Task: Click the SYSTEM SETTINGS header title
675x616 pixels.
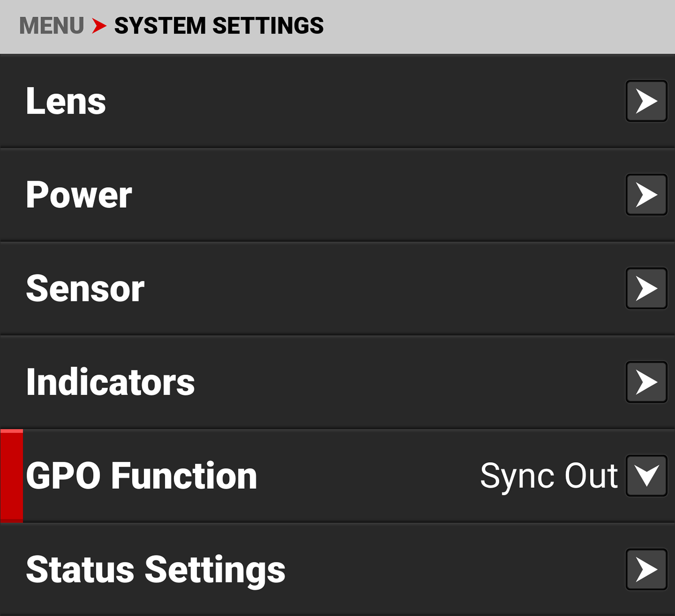Action: pos(219,26)
